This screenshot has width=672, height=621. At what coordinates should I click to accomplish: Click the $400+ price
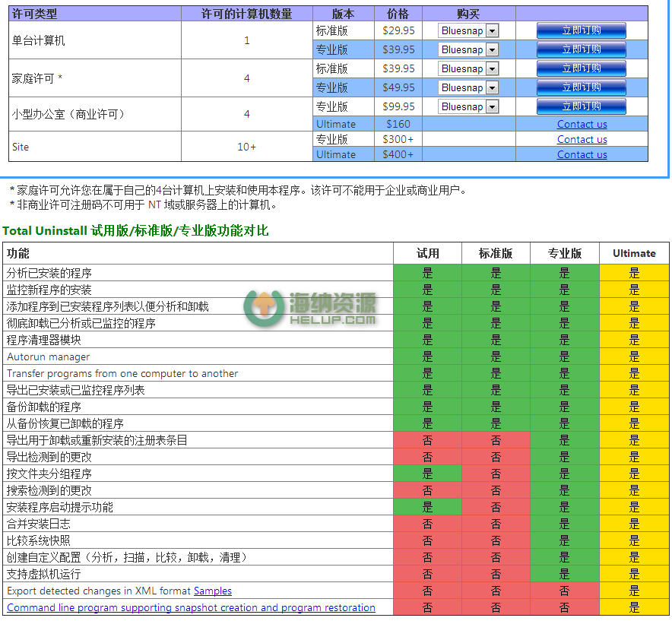pyautogui.click(x=398, y=155)
